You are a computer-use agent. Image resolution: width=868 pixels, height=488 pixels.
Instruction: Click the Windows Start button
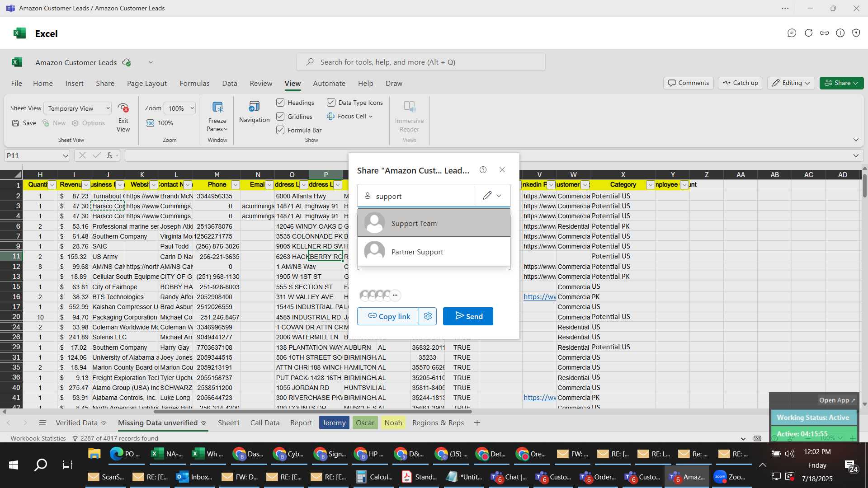(14, 465)
